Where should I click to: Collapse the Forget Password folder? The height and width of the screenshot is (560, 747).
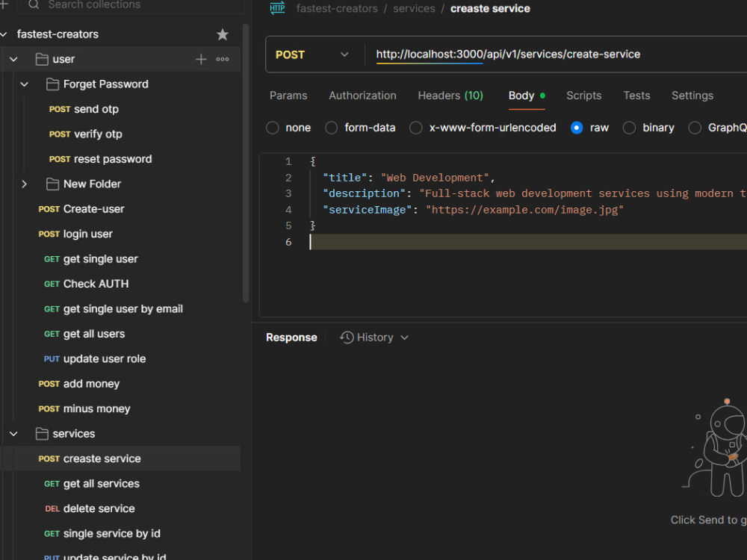25,84
